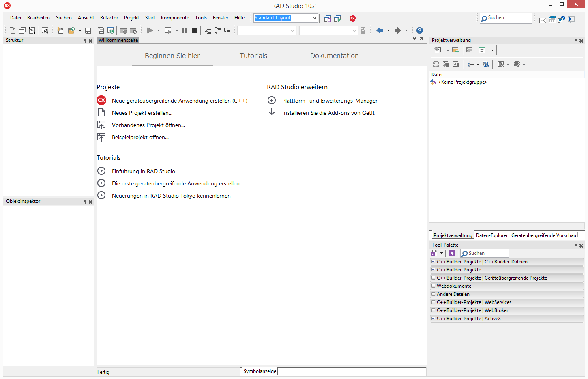Screen dimensions: 588x379
Task: Click the save desktop layout icon
Action: pyautogui.click(x=328, y=18)
